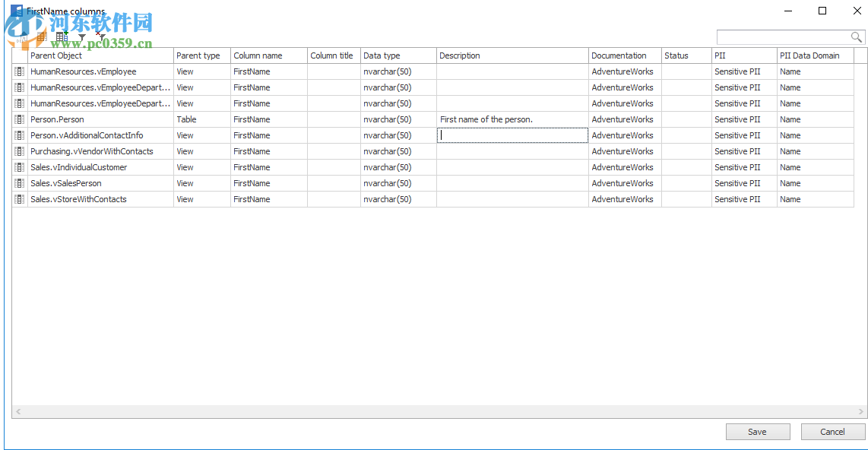
Task: Click the column icon of Sales.vSalesPerson row
Action: pos(19,184)
